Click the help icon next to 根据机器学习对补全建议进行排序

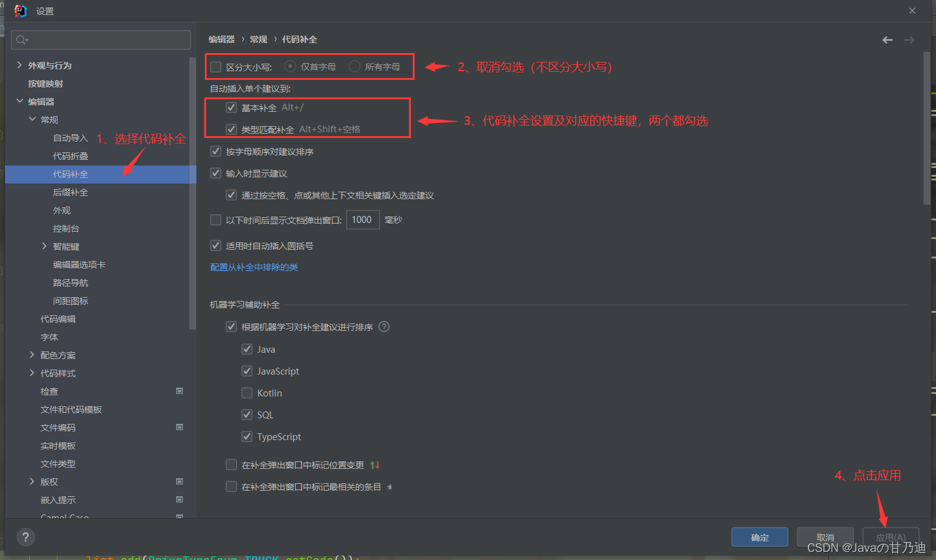click(x=384, y=327)
